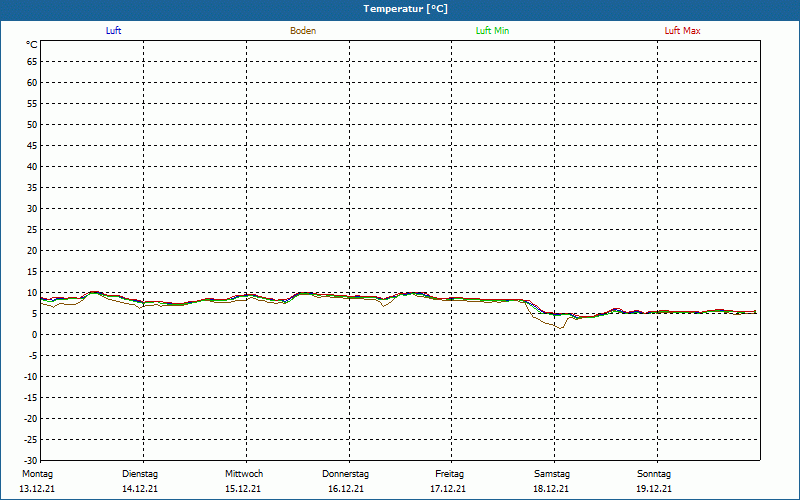800x500 pixels.
Task: Click the 17.12.21 date label
Action: [448, 489]
